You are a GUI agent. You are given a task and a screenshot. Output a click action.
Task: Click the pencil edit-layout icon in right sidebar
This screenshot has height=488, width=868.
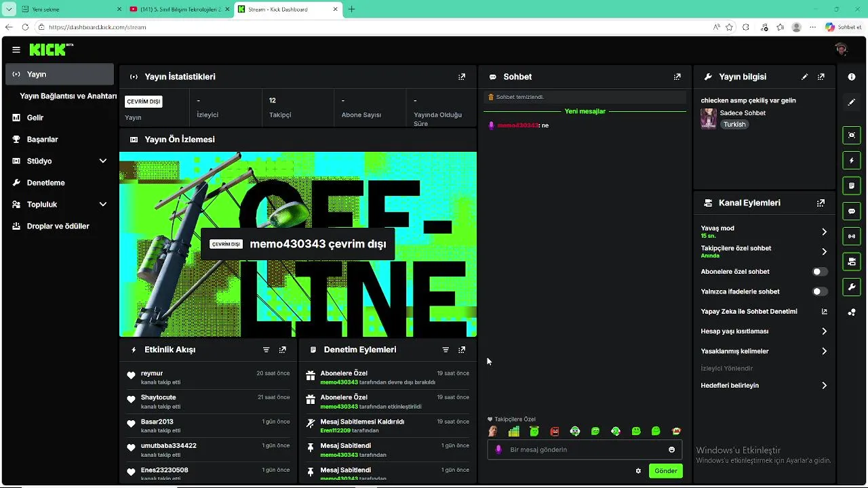[852, 102]
